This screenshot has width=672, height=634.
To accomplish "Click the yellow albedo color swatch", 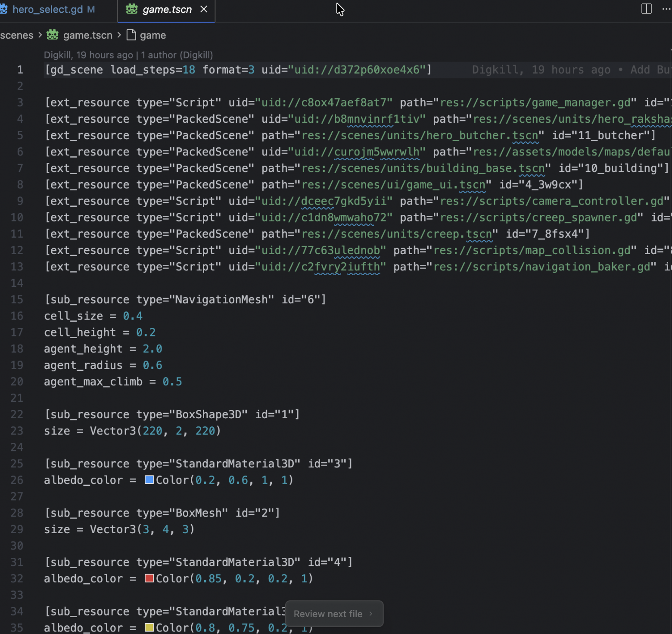I will [149, 628].
